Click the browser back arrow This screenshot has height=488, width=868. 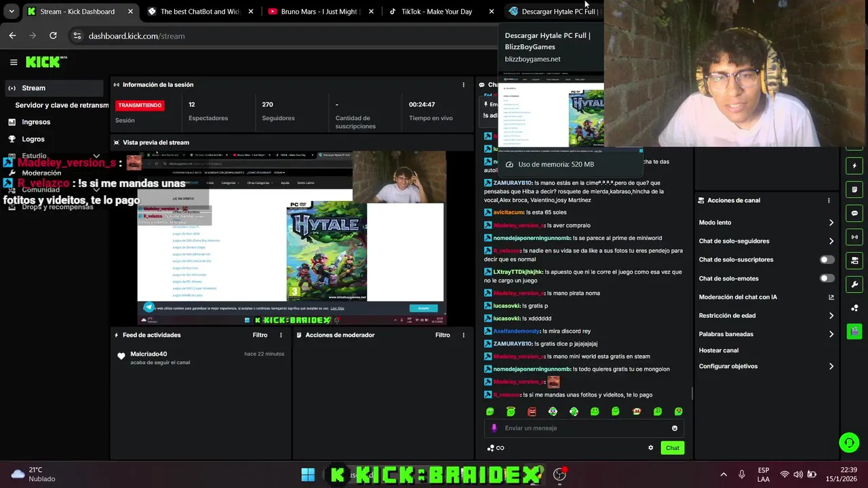pos(12,36)
